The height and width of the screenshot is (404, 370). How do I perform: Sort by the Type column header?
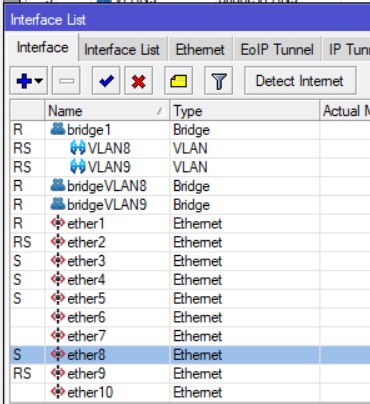(x=244, y=111)
